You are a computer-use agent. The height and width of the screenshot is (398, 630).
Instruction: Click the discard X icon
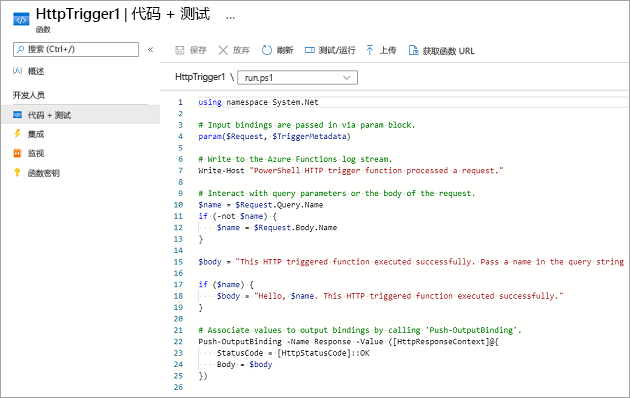click(x=223, y=50)
